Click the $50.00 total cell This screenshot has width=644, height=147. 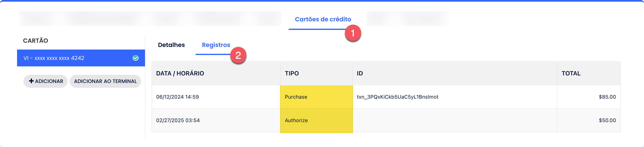[x=589, y=120]
